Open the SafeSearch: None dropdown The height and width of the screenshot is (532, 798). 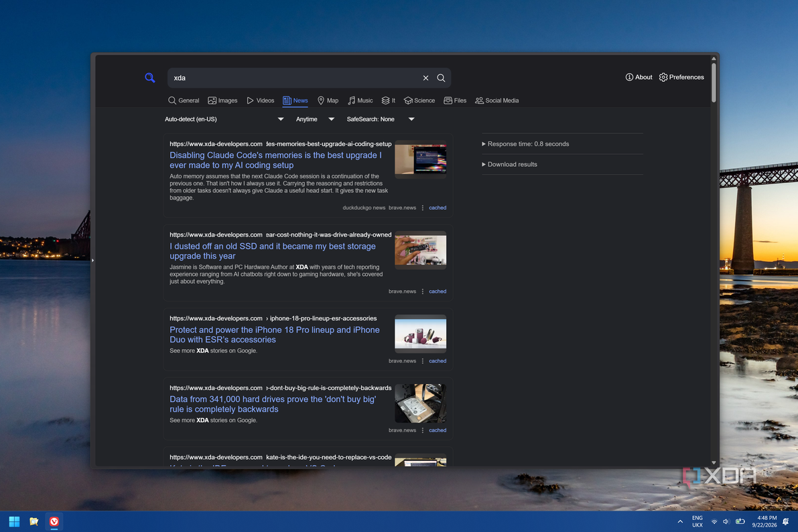click(x=381, y=119)
